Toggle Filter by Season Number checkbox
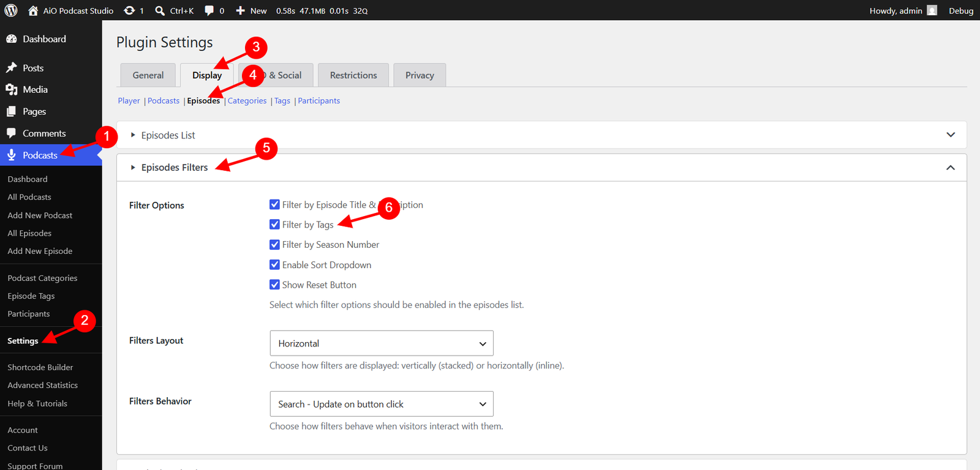980x470 pixels. pos(274,245)
